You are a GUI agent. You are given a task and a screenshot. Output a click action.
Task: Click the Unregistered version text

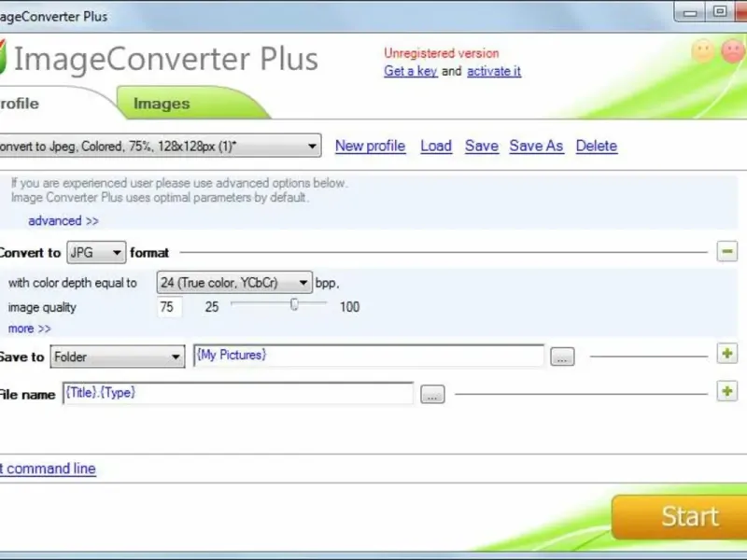point(442,53)
